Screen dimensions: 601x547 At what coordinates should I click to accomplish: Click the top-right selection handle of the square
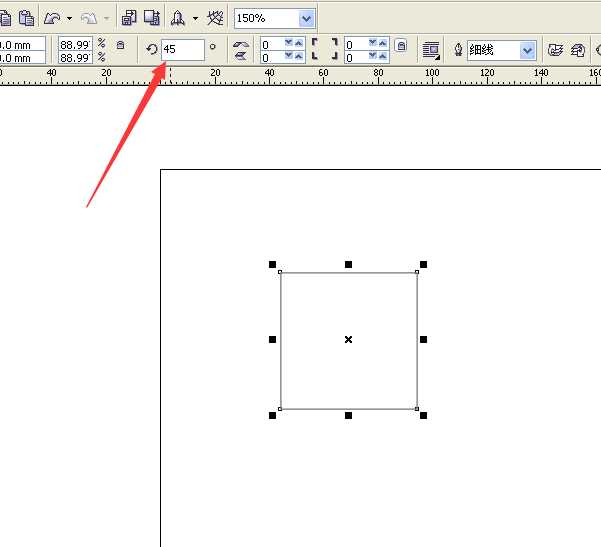coord(423,265)
